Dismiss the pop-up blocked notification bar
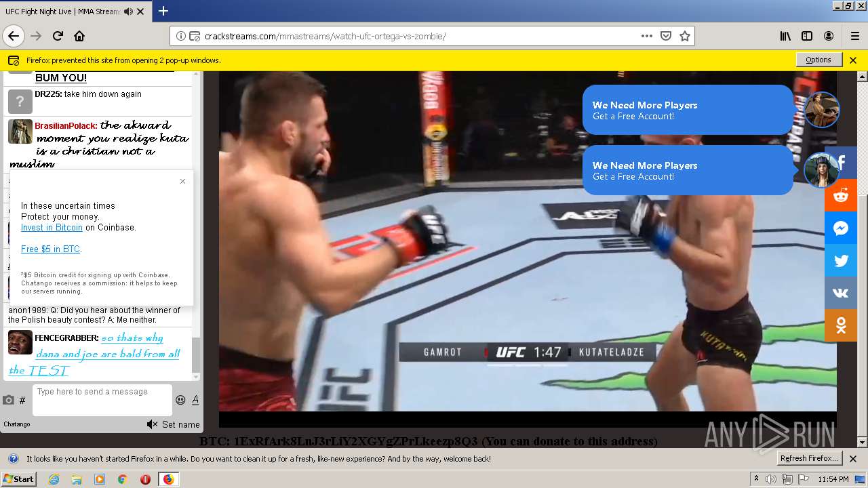Viewport: 868px width, 488px height. 853,60
